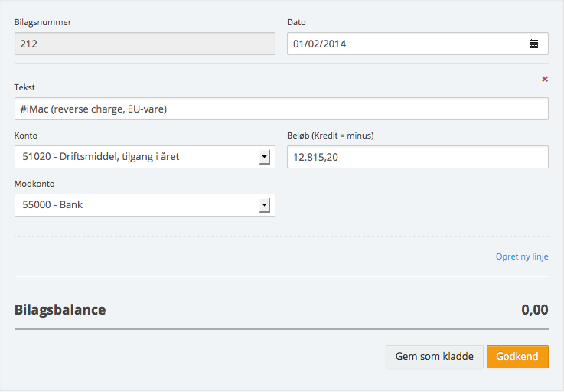Approve the voucher with Godkend
The image size is (564, 392).
[517, 357]
